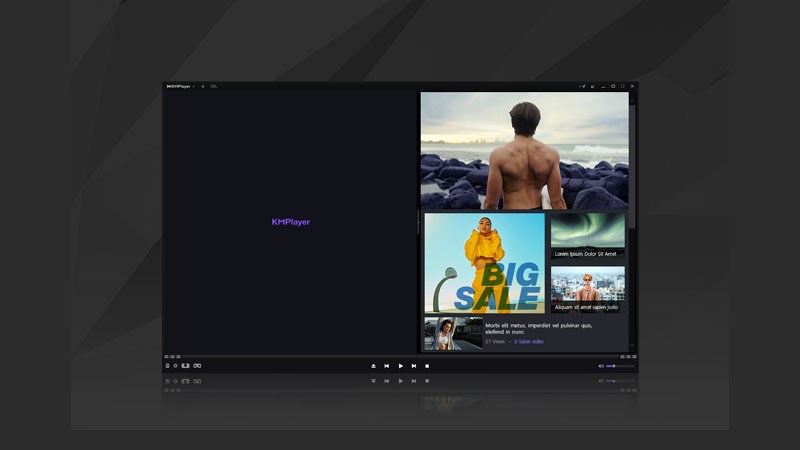Screen dimensions: 800x450
Task: Open the shirtless man beach thumbnail
Action: tap(524, 151)
